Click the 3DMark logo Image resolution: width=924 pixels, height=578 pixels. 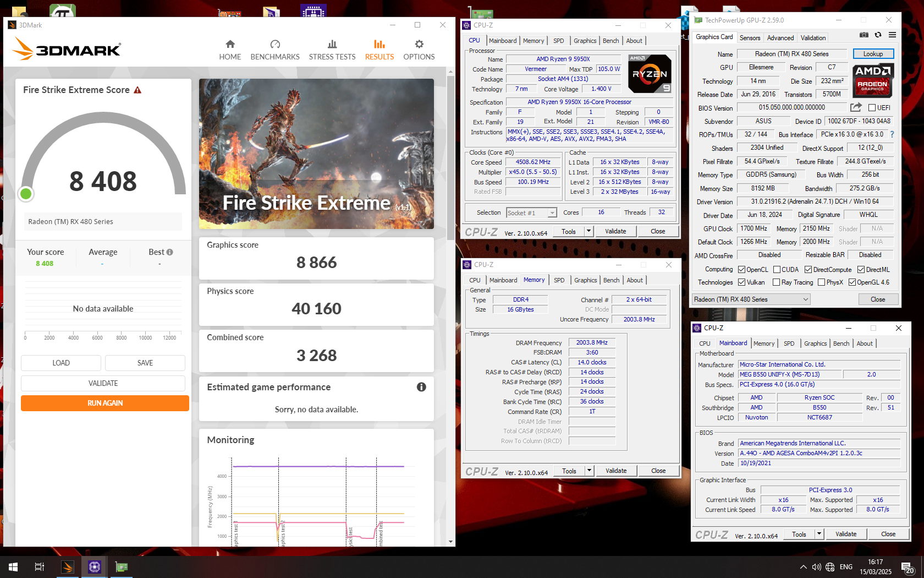(67, 48)
